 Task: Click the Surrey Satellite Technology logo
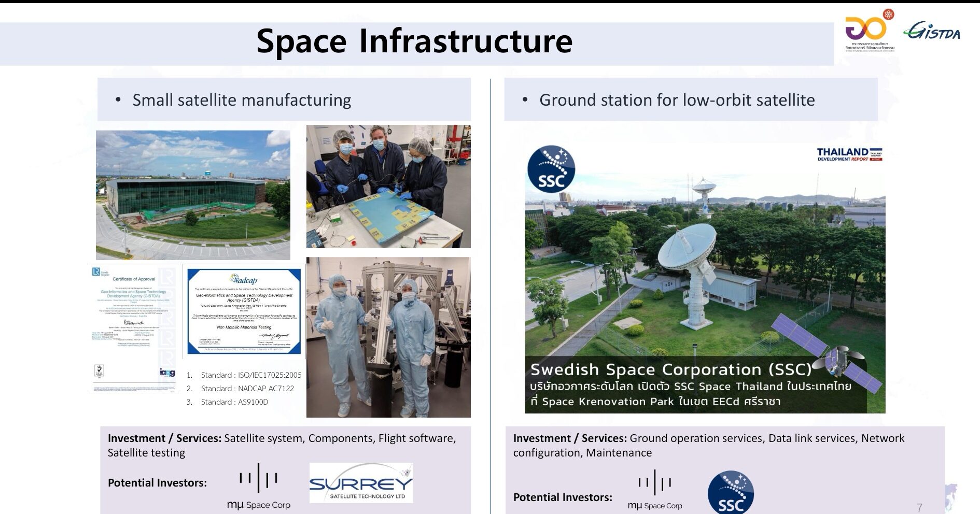point(361,483)
